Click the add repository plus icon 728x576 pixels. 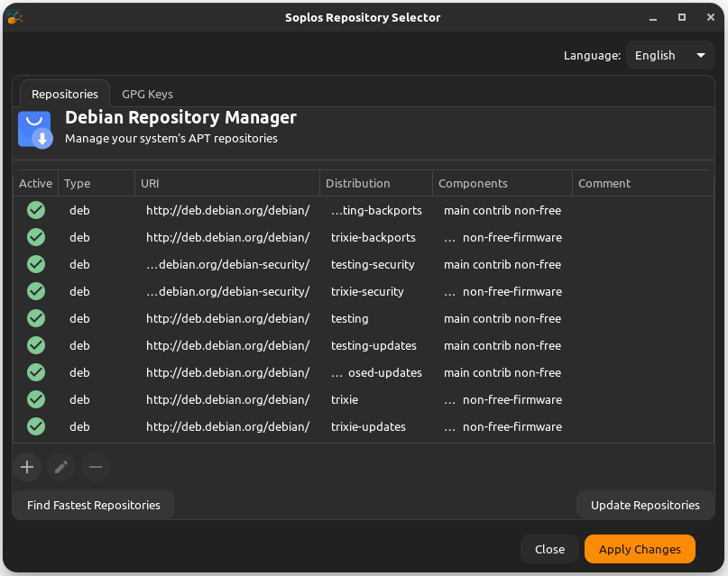pyautogui.click(x=26, y=467)
